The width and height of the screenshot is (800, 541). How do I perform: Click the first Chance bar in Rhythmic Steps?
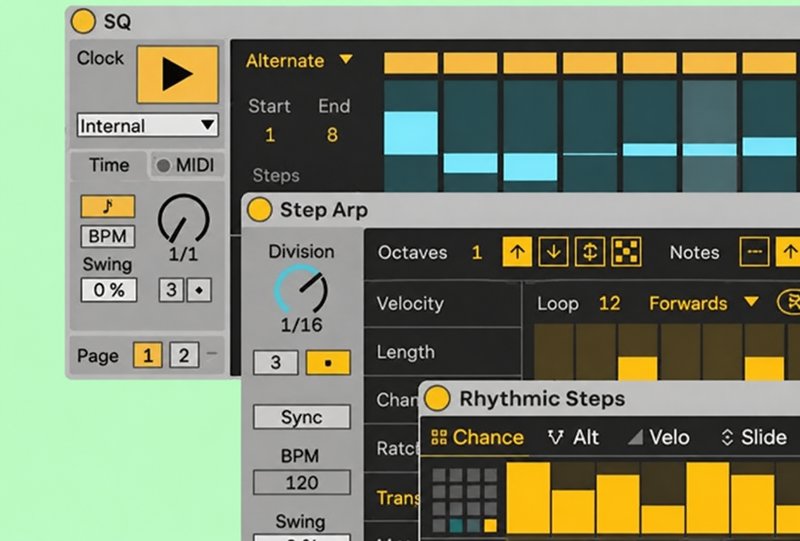tap(528, 498)
